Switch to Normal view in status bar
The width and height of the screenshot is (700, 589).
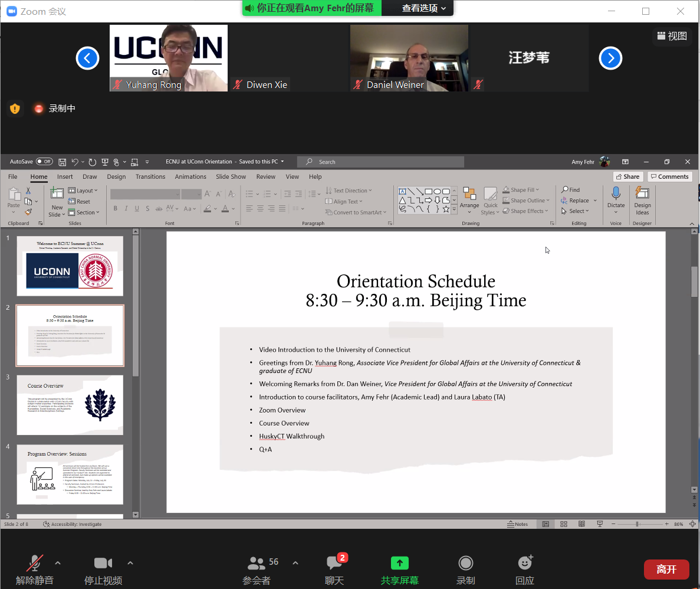pyautogui.click(x=545, y=524)
